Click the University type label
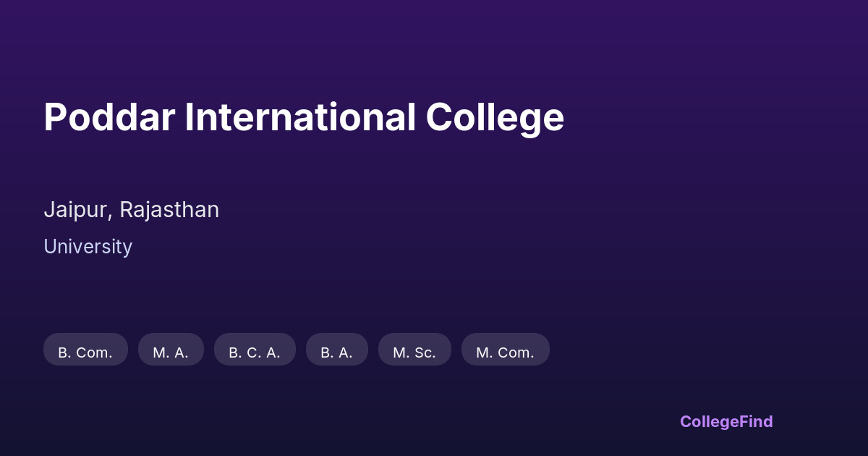Screen dimensions: 868x456 point(88,247)
